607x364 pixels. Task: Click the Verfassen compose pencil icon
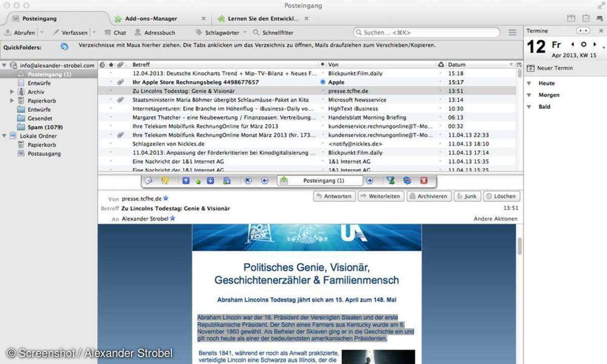pos(56,32)
